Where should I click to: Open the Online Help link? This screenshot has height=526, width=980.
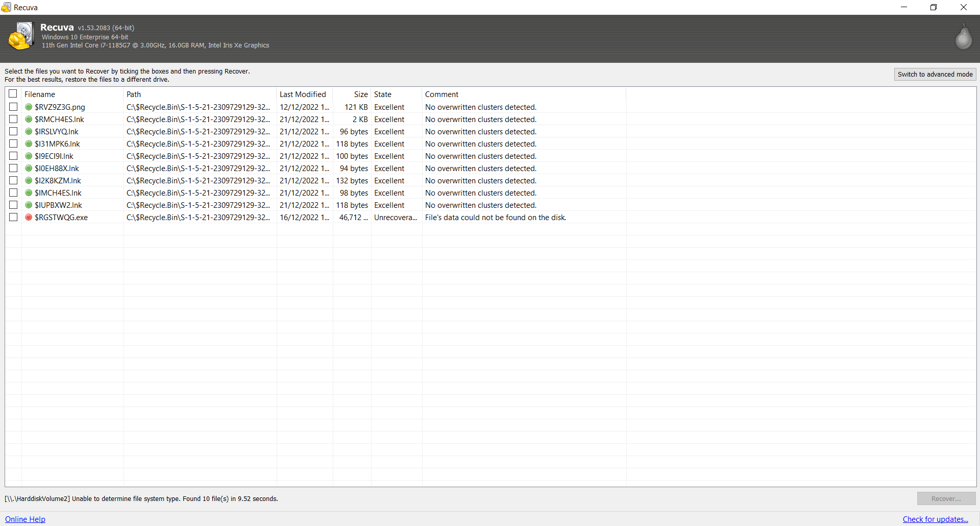25,519
